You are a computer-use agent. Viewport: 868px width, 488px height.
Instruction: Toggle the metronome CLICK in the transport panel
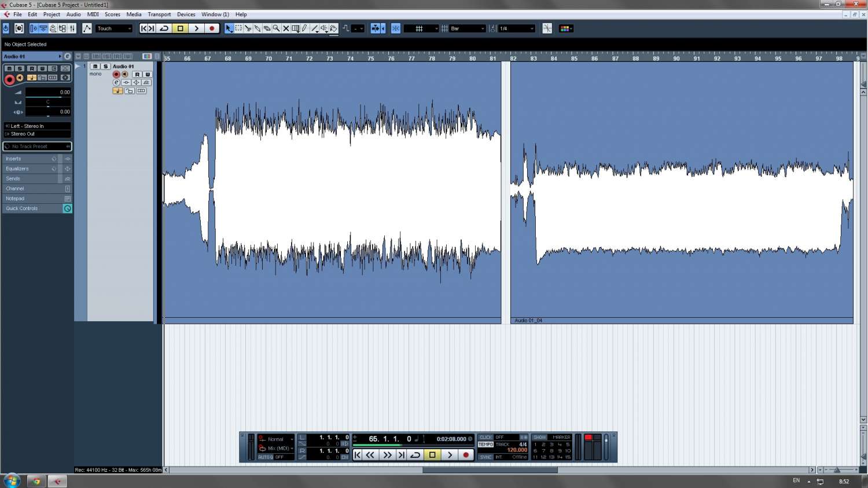(x=486, y=438)
